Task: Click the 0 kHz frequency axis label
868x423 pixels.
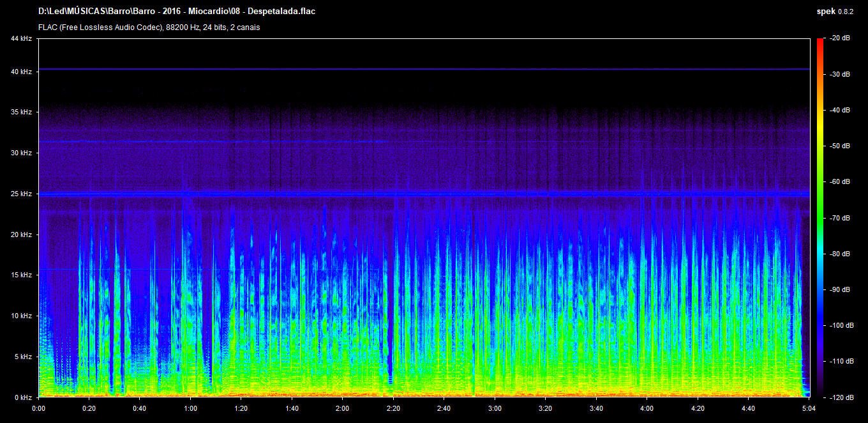Action: (23, 397)
